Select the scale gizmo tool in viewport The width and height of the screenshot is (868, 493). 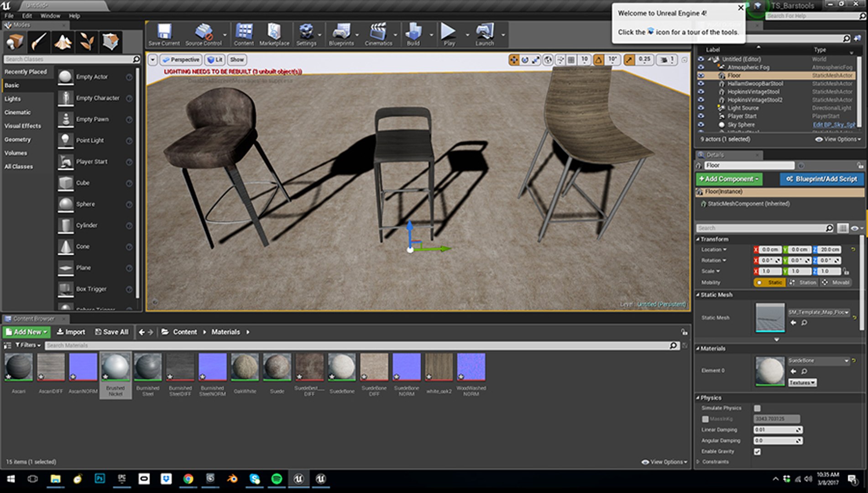click(536, 60)
